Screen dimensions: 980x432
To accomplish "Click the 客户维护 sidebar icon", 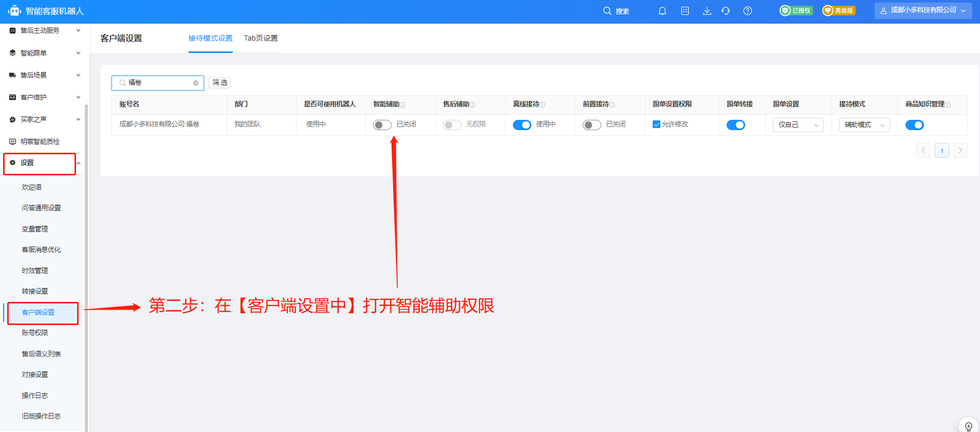I will pos(13,97).
